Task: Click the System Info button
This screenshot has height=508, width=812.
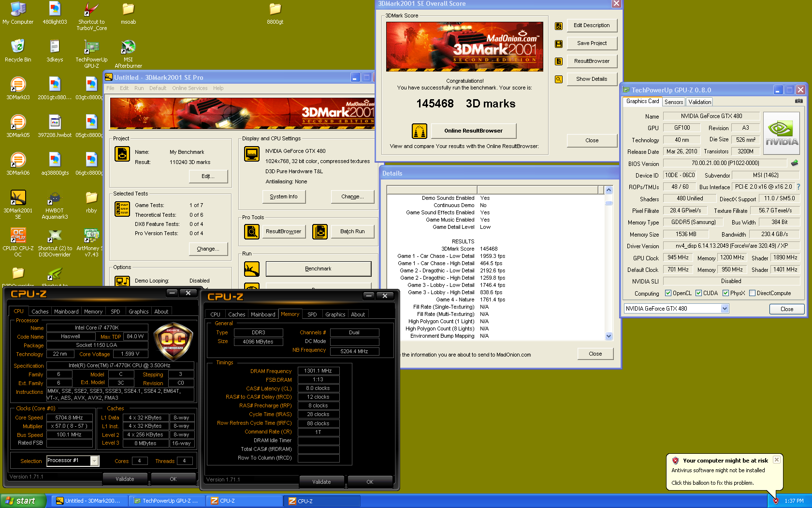Action: 284,197
